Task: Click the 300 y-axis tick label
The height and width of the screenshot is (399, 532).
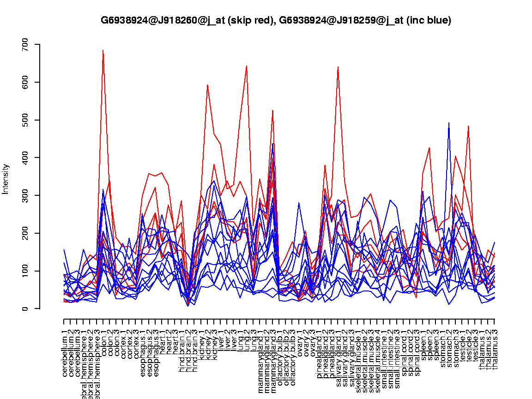Action: tap(25, 195)
